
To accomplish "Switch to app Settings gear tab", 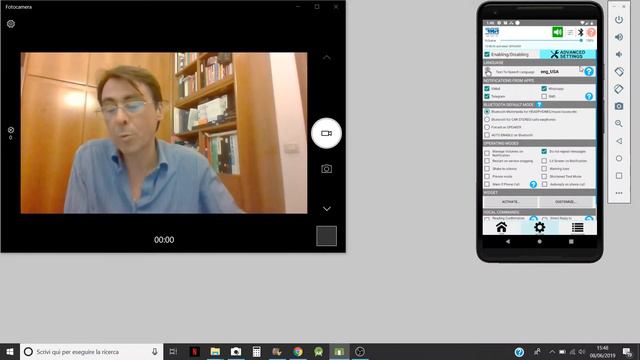I will (540, 227).
